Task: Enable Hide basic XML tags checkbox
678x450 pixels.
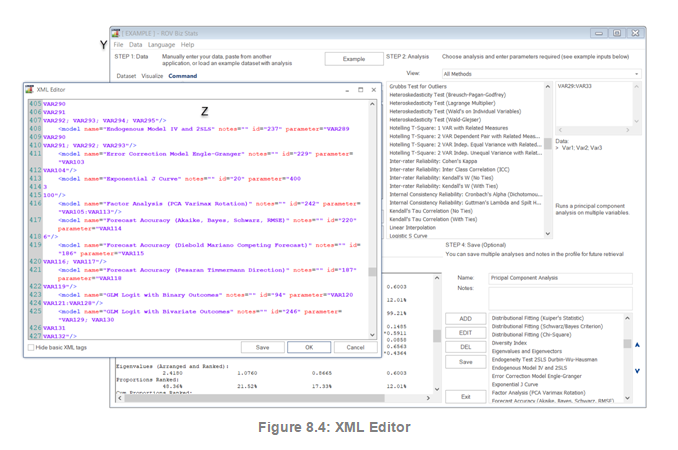Action: coord(32,347)
